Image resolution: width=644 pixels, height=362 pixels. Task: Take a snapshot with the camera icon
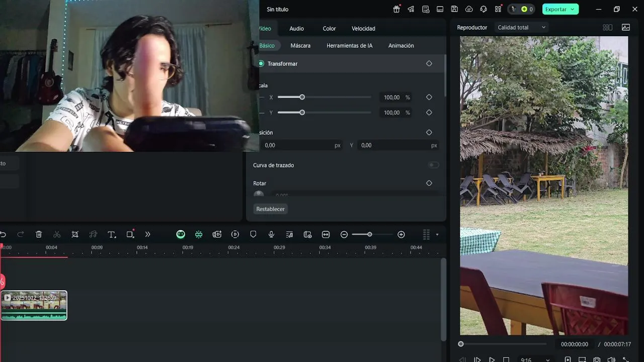597,360
